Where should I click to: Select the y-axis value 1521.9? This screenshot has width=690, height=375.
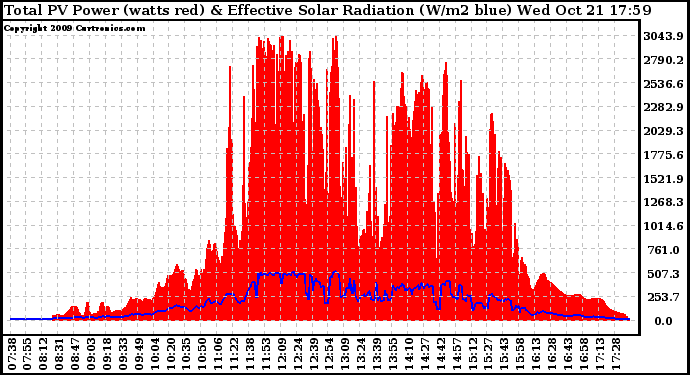(664, 179)
